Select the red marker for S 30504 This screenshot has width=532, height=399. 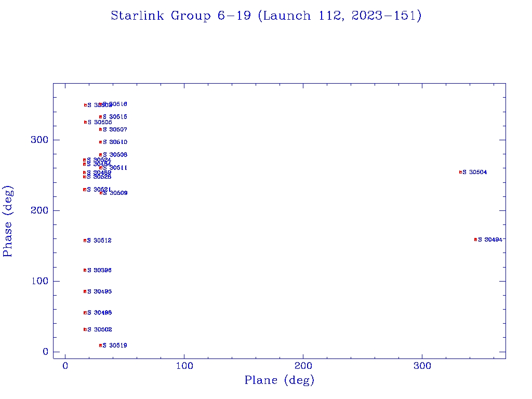(x=460, y=172)
